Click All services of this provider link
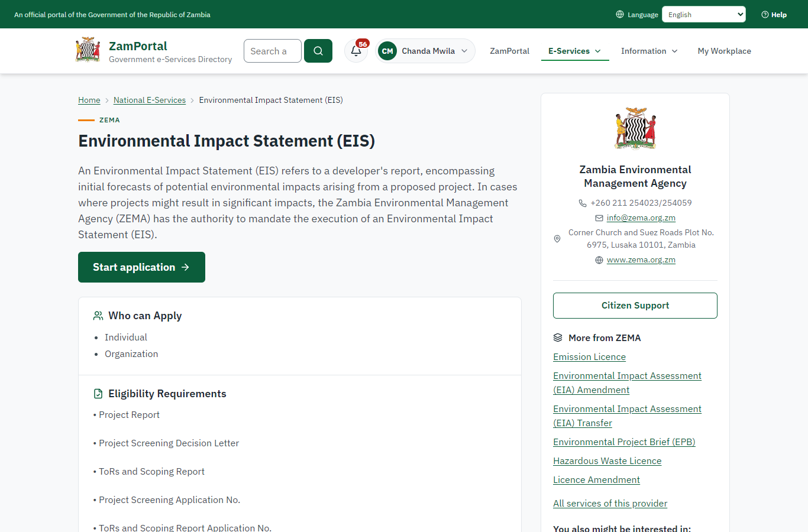 tap(610, 504)
